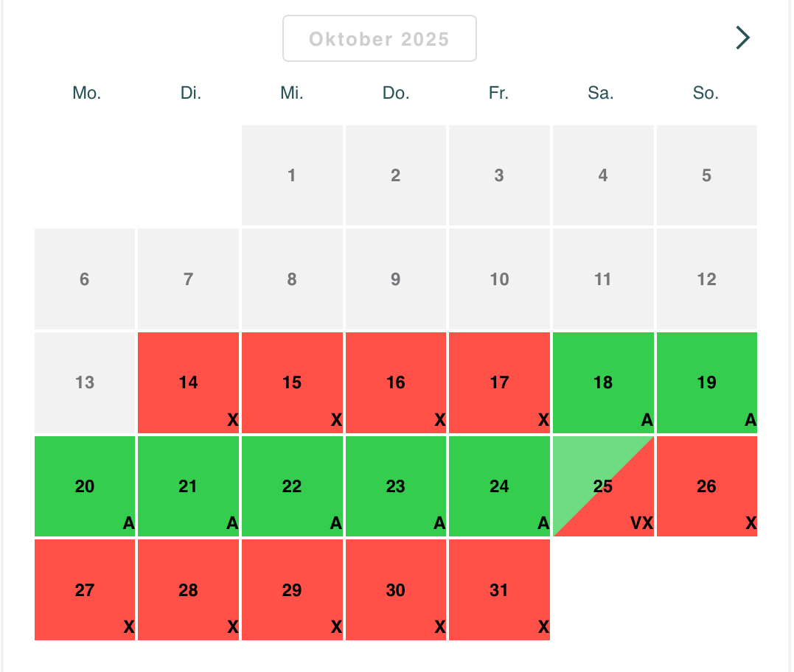
Task: Click unavailable date 29 October
Action: pos(292,589)
